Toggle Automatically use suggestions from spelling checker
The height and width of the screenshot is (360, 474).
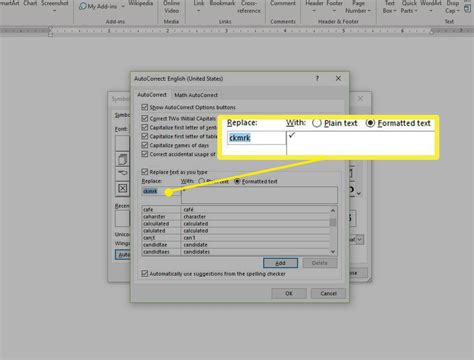click(x=144, y=274)
